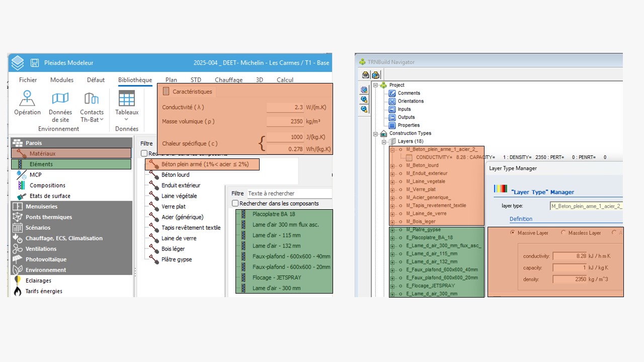Switch to the Chauffage ribbon tab

(228, 80)
